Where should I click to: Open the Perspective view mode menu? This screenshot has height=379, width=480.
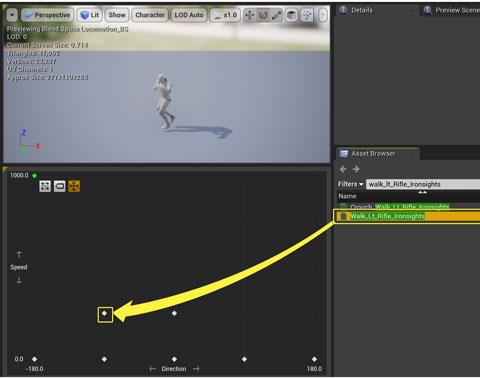[47, 15]
